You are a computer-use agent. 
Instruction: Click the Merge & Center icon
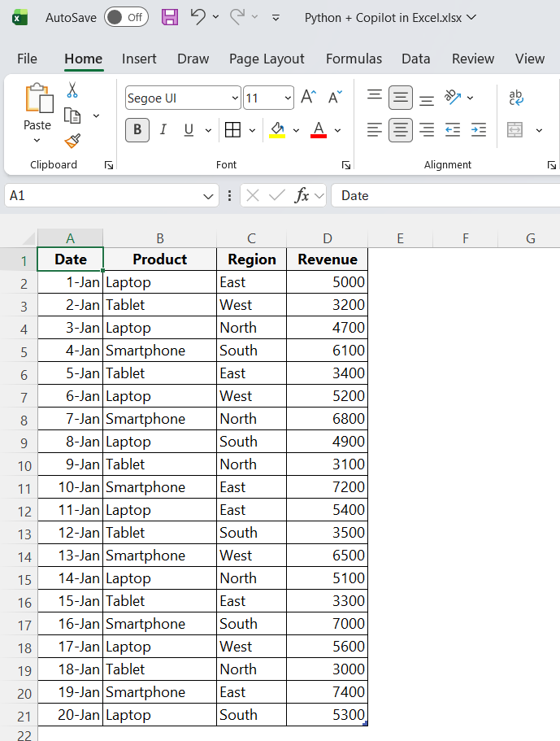coord(514,129)
